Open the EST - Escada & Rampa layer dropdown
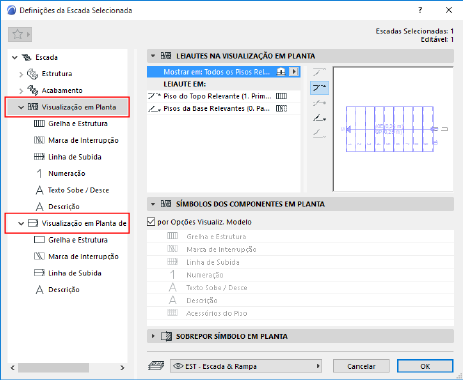Screen dimensions: 463x380 [x=246, y=366]
